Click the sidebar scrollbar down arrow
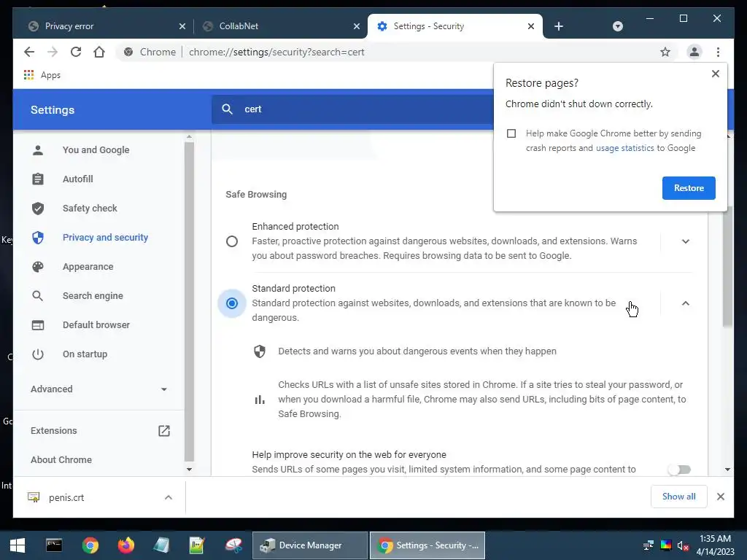 pos(189,469)
